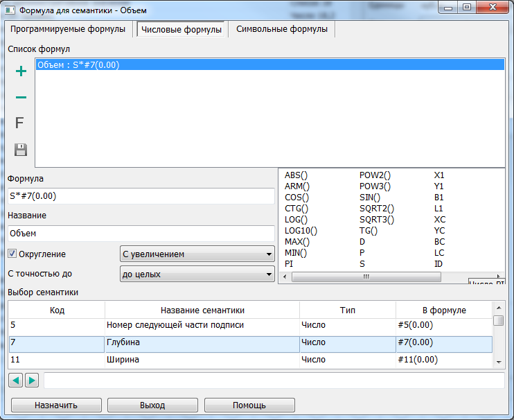Click the green right arrow navigation icon

[32, 380]
